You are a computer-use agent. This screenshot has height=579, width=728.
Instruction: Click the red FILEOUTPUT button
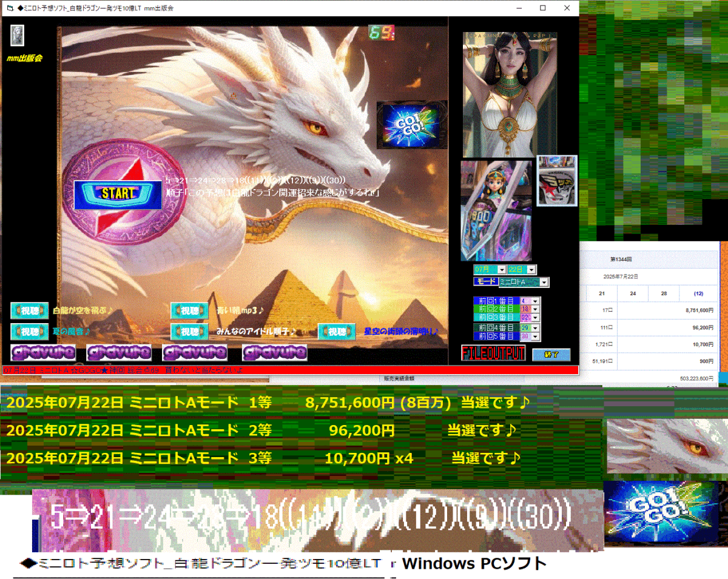tap(494, 353)
